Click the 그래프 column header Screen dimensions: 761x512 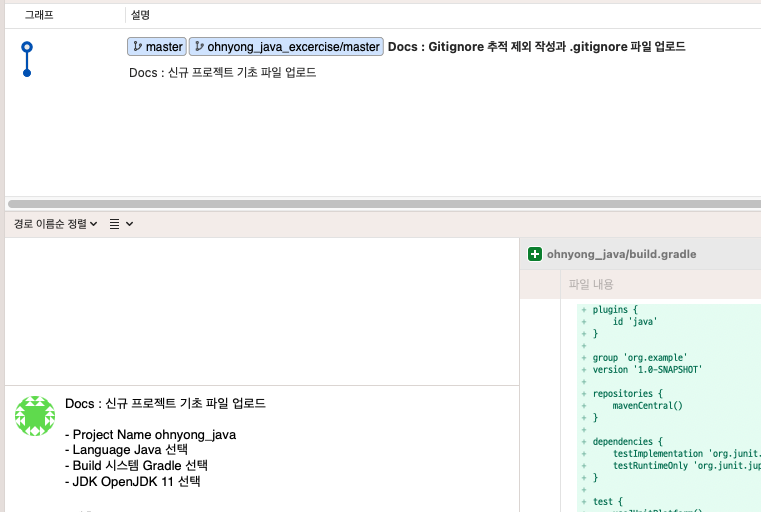click(x=39, y=15)
